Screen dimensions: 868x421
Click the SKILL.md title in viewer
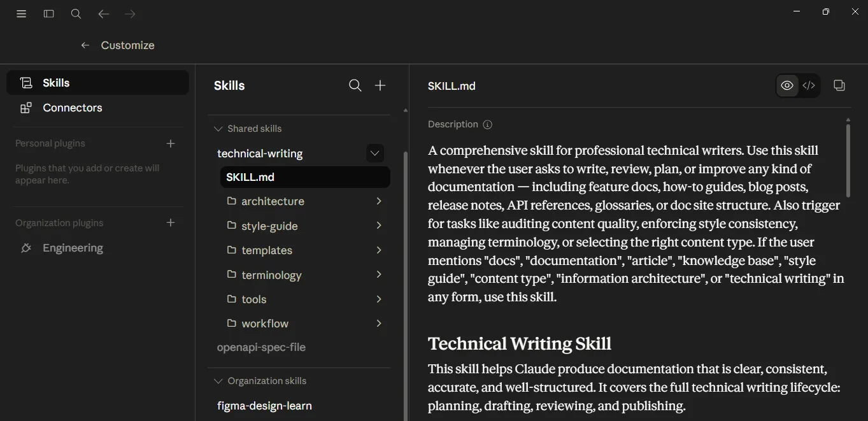click(x=452, y=86)
